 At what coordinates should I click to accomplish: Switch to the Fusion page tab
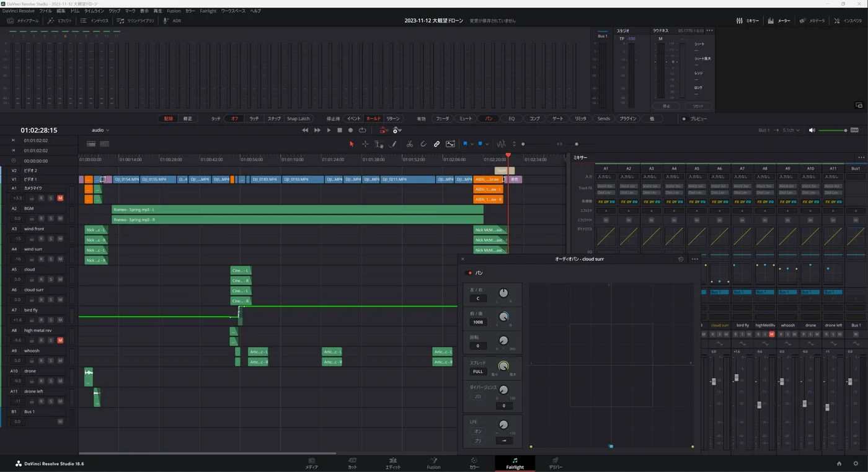point(433,463)
